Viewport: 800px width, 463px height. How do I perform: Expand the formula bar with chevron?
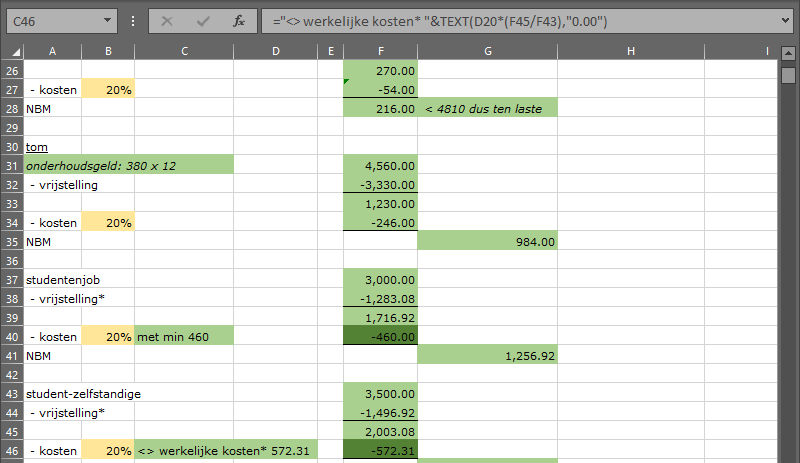(785, 21)
